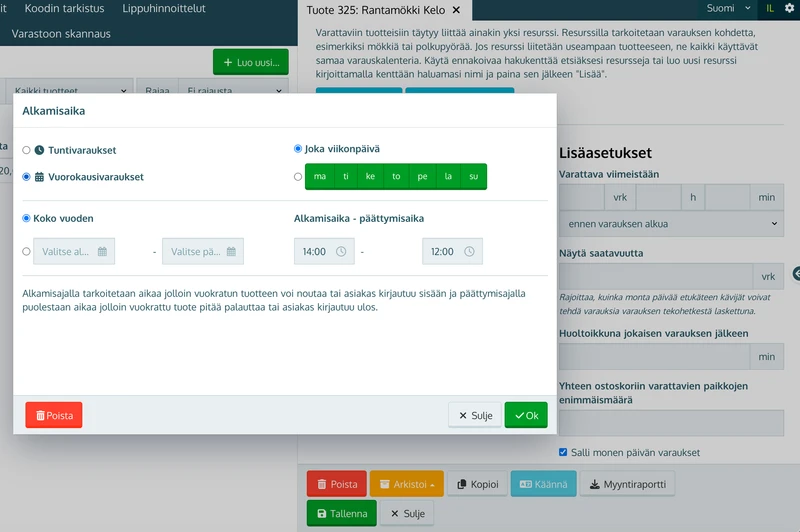The height and width of the screenshot is (532, 800).
Task: Open the Arkistoi dropdown button
Action: (x=407, y=484)
